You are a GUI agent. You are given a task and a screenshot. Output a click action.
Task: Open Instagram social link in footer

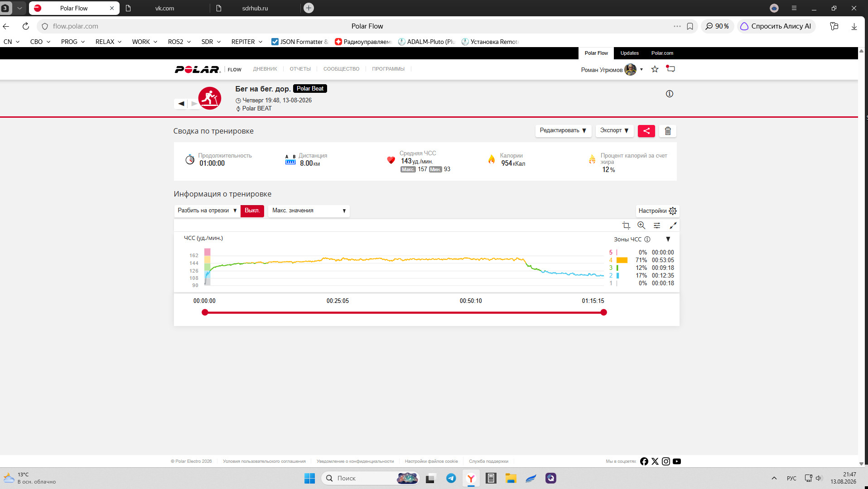666,461
